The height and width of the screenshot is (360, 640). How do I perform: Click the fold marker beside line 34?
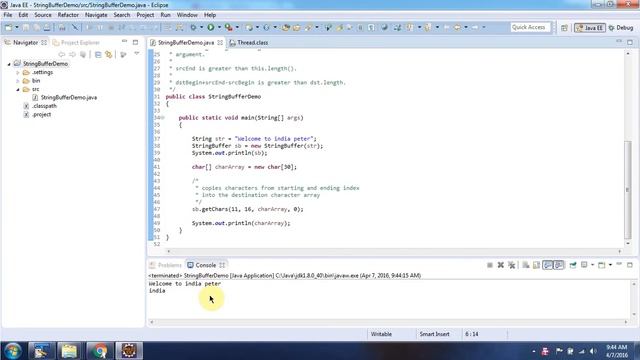(x=162, y=118)
